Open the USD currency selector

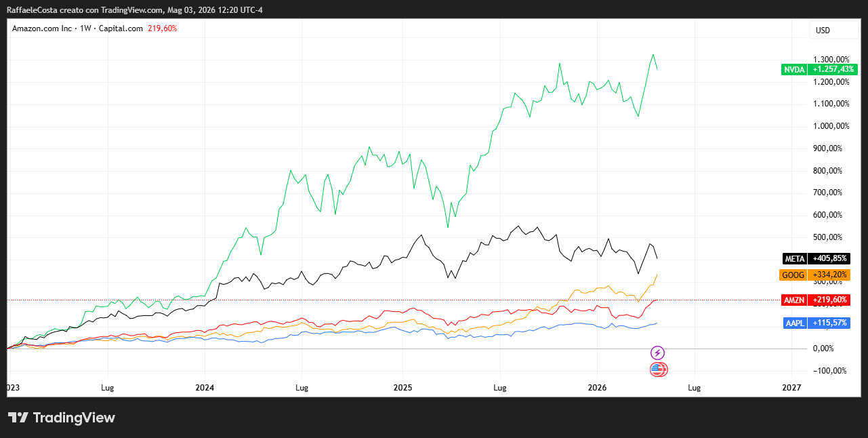833,30
